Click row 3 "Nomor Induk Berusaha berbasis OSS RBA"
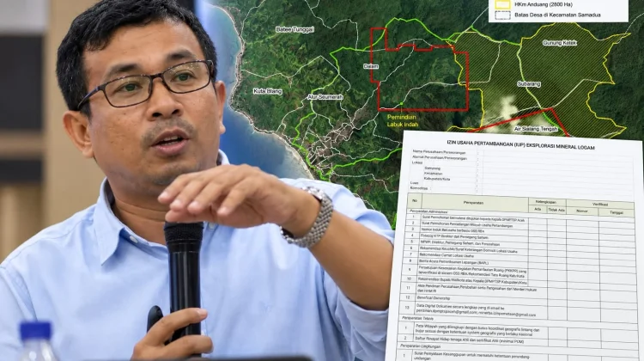The height and width of the screenshot is (361, 644). 454,230
